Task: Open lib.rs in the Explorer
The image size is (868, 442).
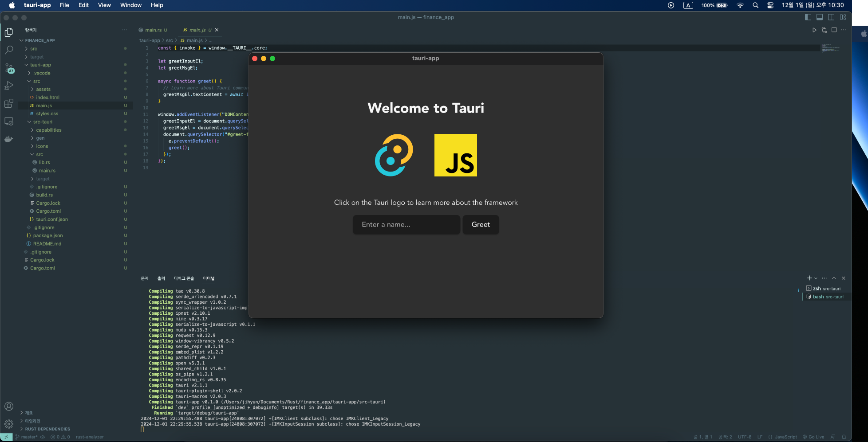Action: coord(44,163)
